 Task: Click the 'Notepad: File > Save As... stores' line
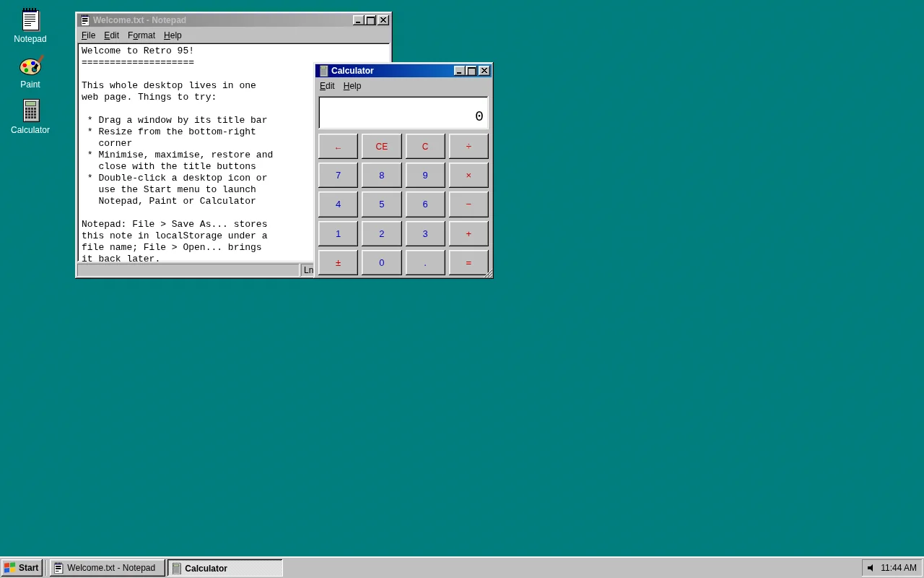tap(175, 225)
